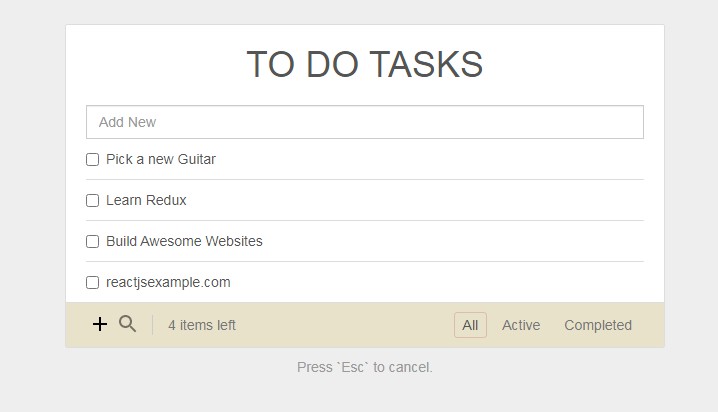Viewport: 718px width, 412px height.
Task: Click the plus icon to add a task
Action: point(100,324)
